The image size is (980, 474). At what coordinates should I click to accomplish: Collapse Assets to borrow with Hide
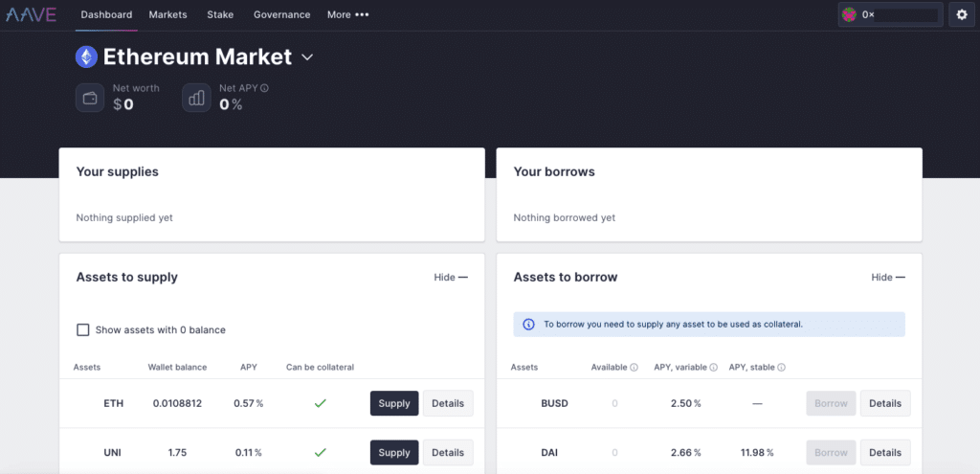pyautogui.click(x=888, y=277)
